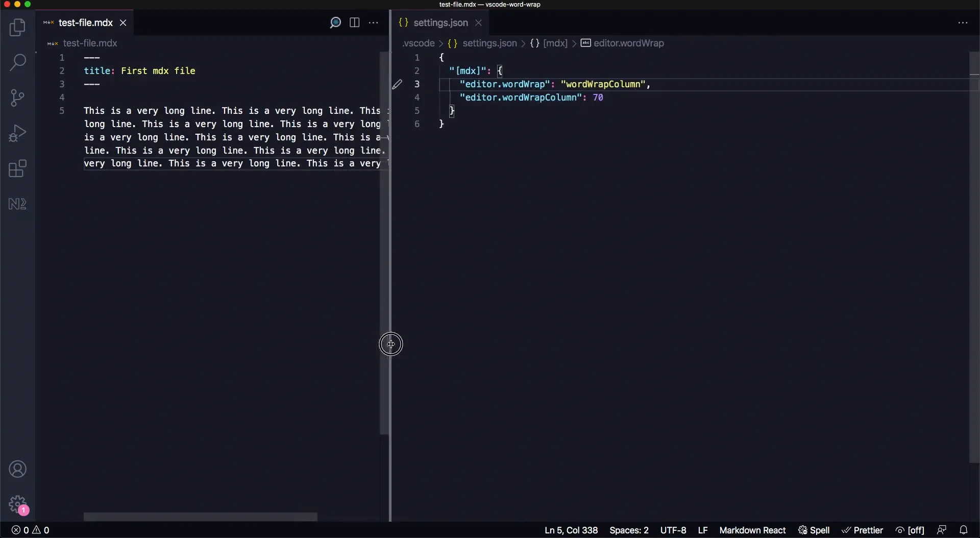The width and height of the screenshot is (980, 538).
Task: Toggle the [off] status bar item
Action: [911, 530]
